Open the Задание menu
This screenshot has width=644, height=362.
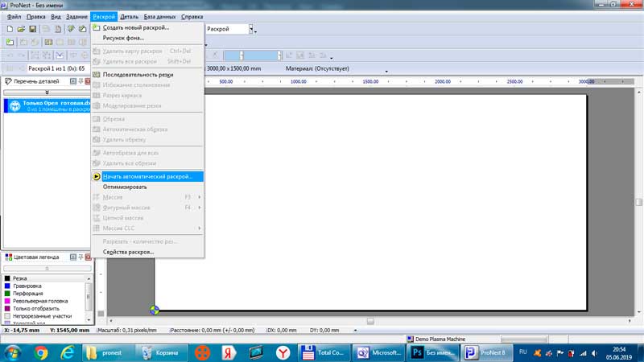tap(76, 17)
